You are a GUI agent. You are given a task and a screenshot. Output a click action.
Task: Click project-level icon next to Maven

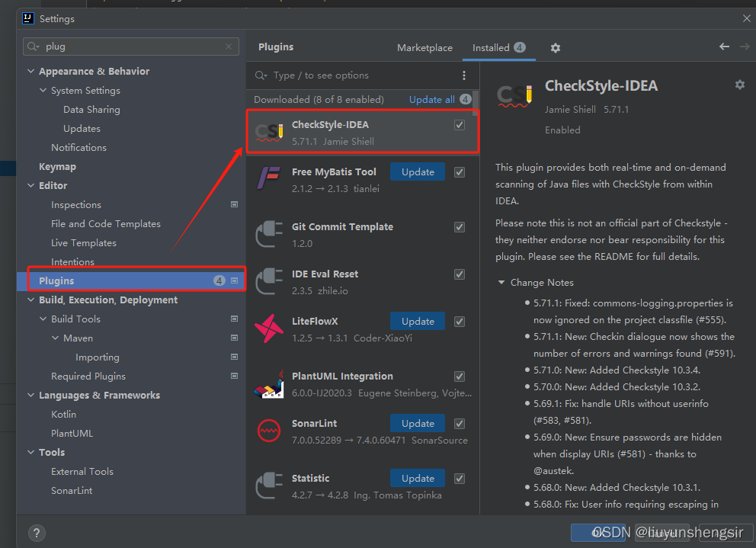[234, 338]
